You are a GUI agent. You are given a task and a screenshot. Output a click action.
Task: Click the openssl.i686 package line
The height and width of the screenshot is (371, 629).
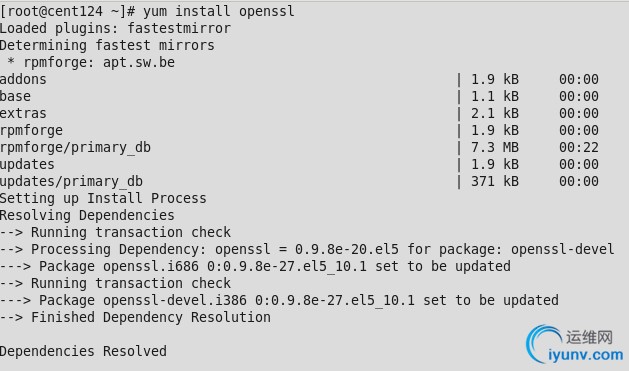[255, 266]
